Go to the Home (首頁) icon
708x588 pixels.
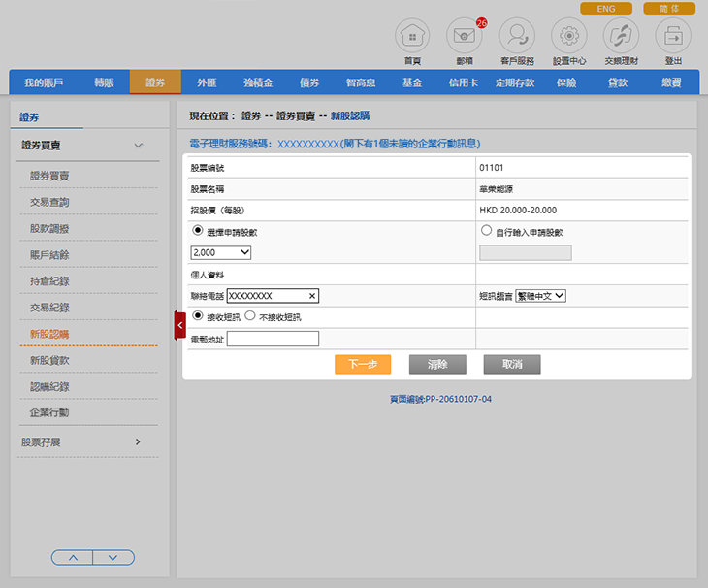coord(412,36)
